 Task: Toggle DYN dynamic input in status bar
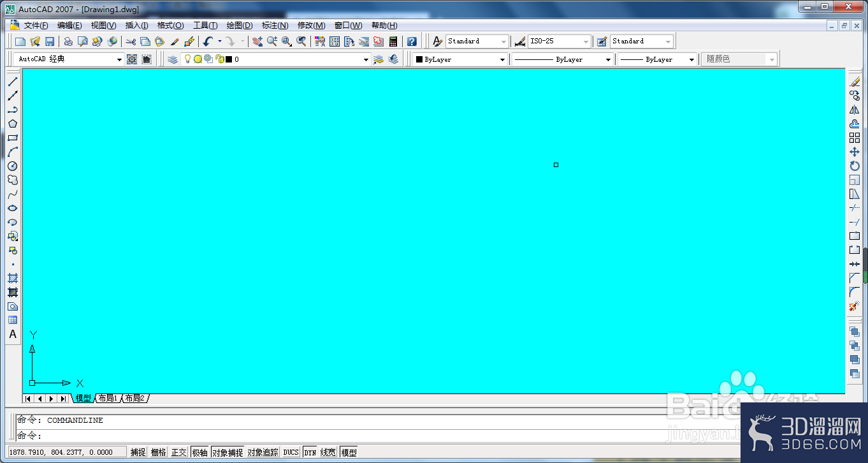310,452
